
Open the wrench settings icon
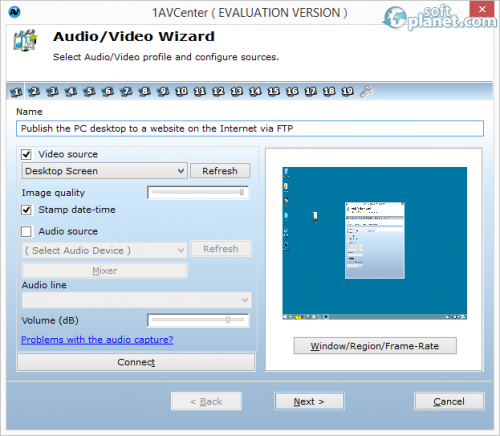tap(366, 92)
